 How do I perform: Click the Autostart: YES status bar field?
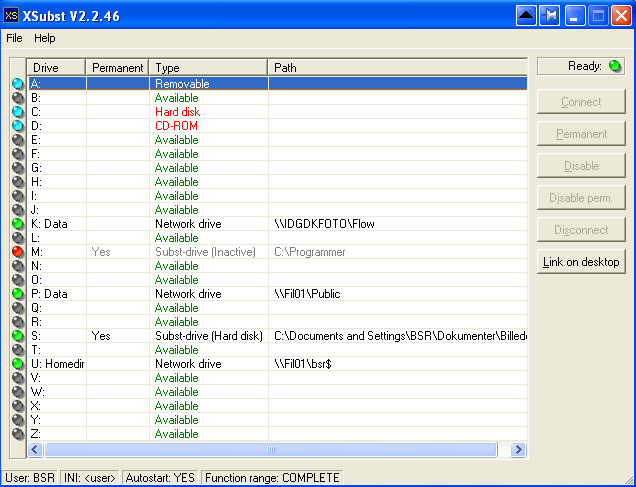tap(160, 478)
